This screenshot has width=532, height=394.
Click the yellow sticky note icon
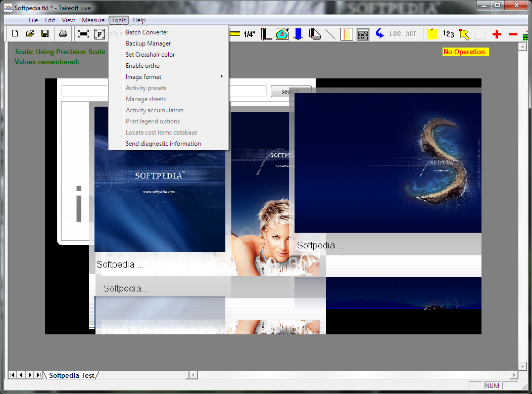[431, 33]
